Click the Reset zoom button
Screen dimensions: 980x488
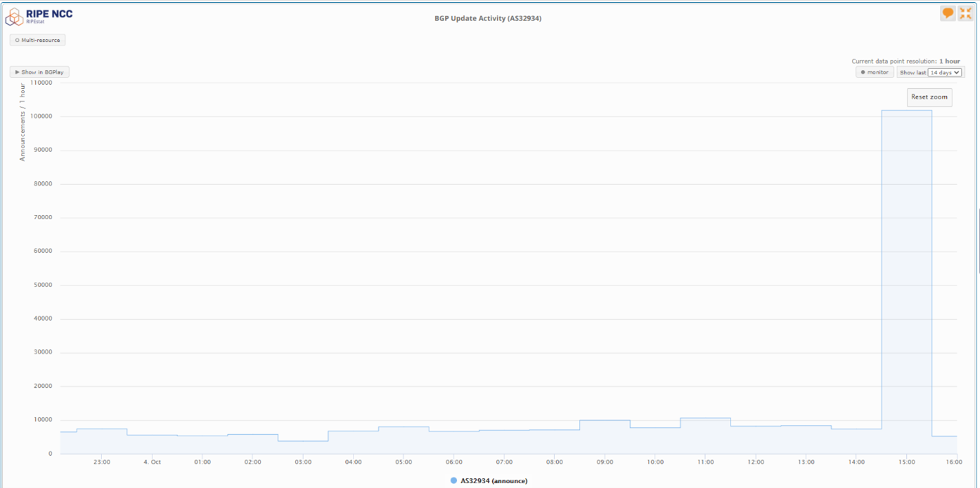click(x=929, y=97)
